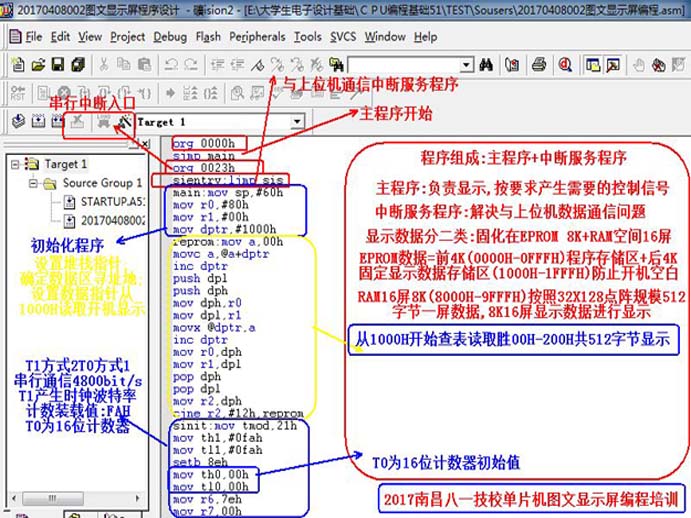Start debug session with red d magnifier icon
The image size is (691, 518).
point(565,65)
